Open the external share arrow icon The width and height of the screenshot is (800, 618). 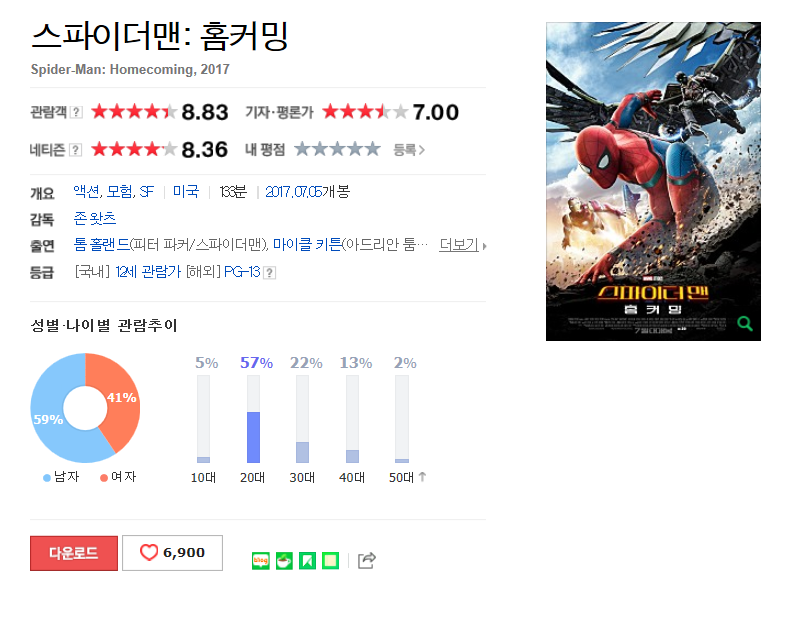(367, 560)
